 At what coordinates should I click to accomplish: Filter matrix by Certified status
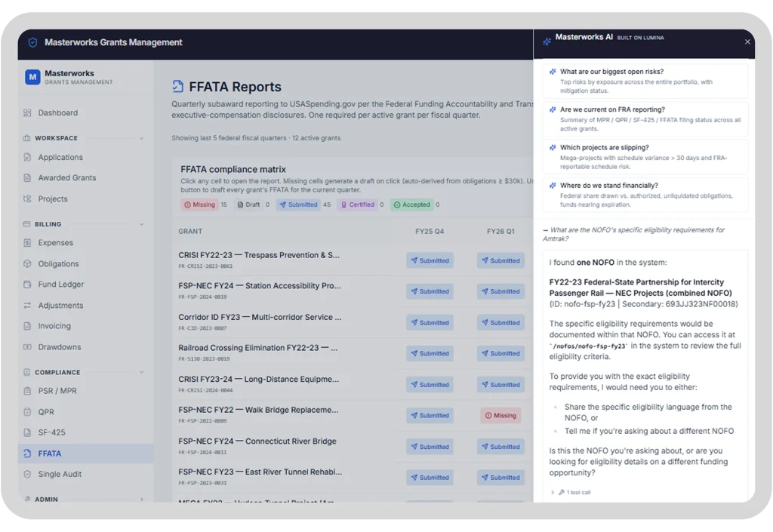coord(358,205)
